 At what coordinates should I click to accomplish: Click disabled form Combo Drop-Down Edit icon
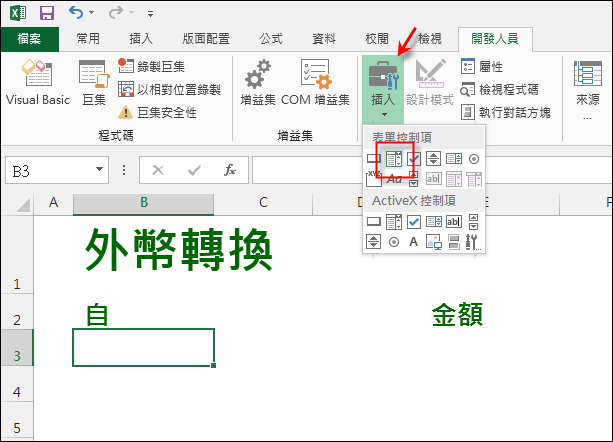click(x=474, y=179)
